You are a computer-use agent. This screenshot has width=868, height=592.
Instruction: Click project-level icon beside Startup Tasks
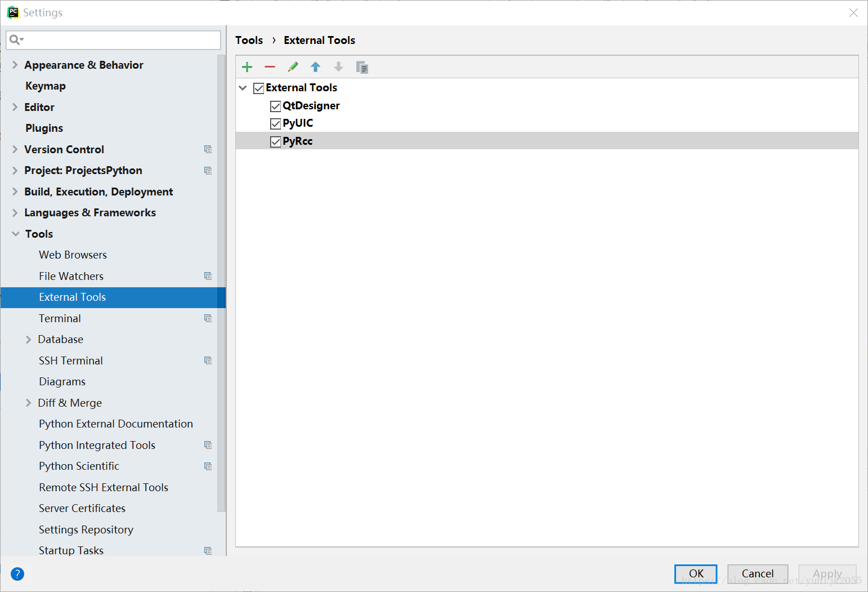pyautogui.click(x=208, y=550)
